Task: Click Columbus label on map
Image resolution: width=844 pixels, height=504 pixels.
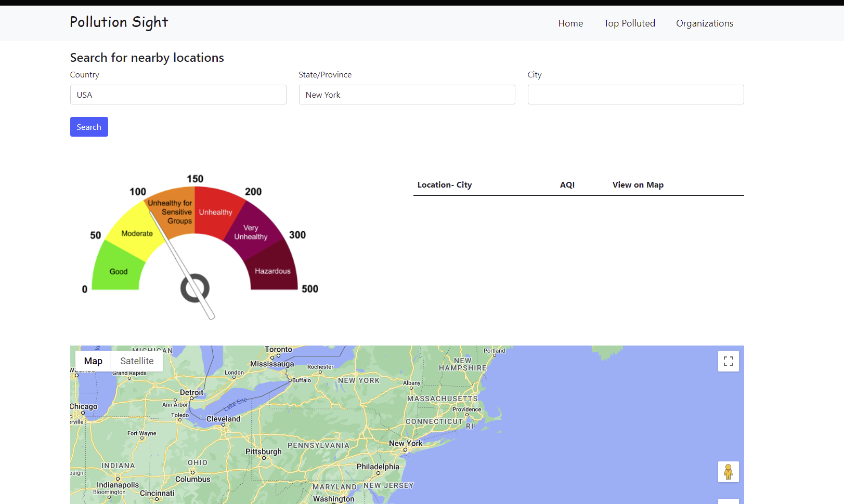Action: point(193,479)
